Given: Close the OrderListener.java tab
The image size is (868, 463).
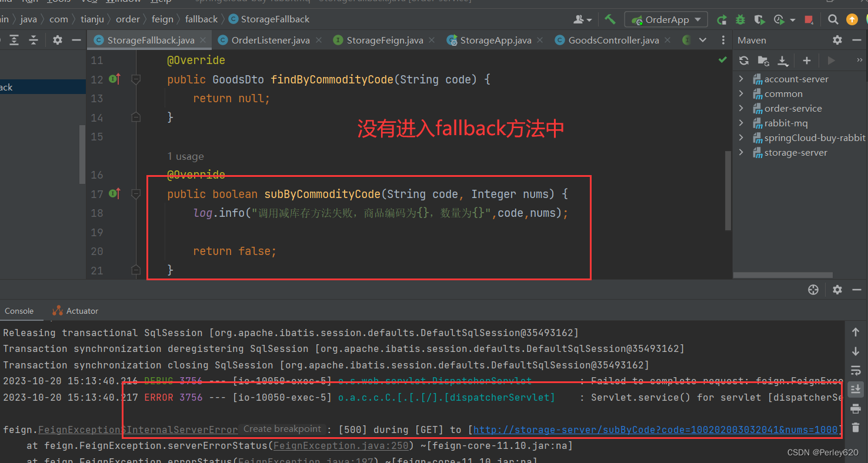Looking at the screenshot, I should [319, 41].
